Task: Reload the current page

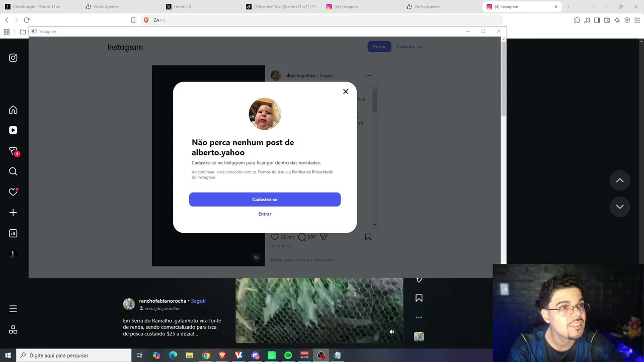Action: click(x=27, y=20)
